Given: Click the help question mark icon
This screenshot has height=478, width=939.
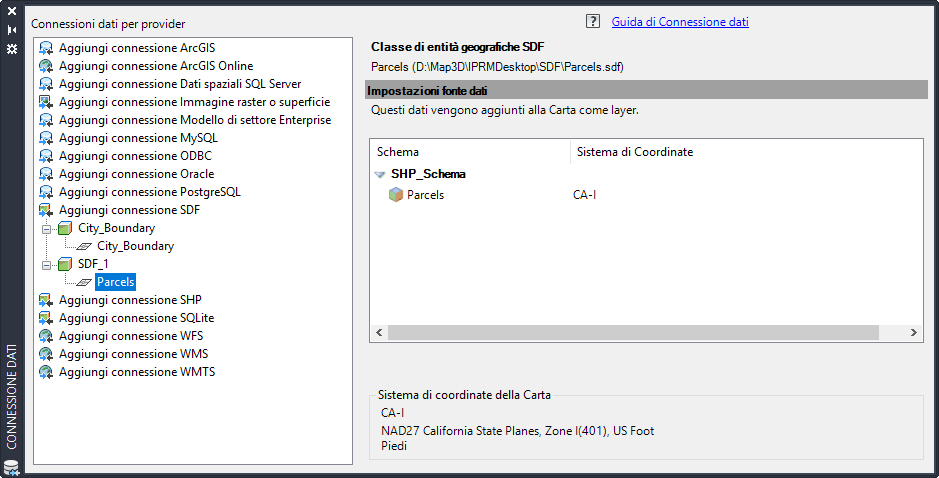Looking at the screenshot, I should pos(592,21).
